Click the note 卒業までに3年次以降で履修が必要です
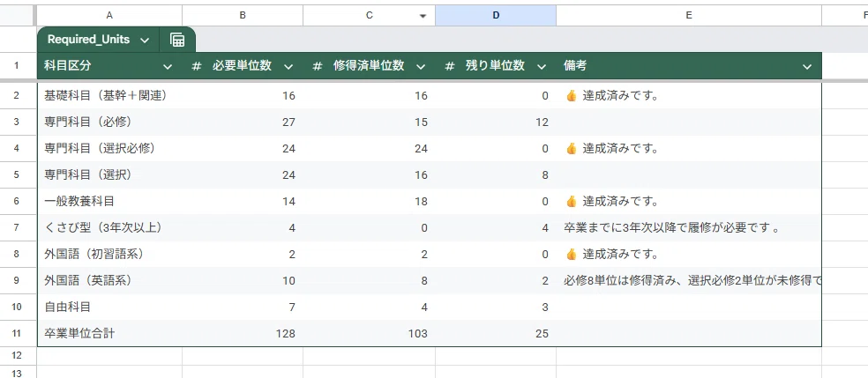868x378 pixels. pos(671,227)
